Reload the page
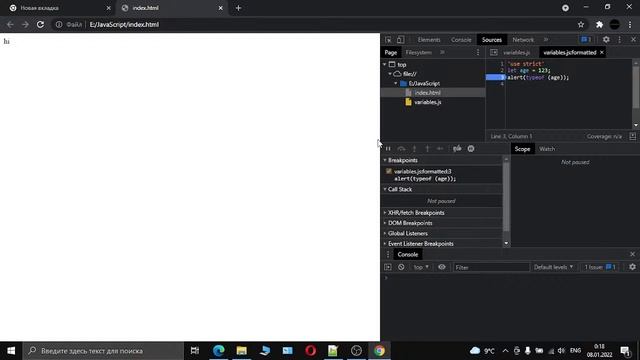Image resolution: width=640 pixels, height=360 pixels. [40, 24]
